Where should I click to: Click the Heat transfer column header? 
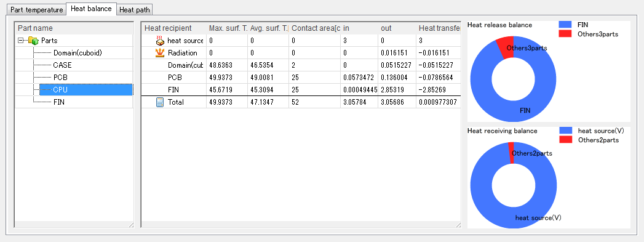pos(438,28)
